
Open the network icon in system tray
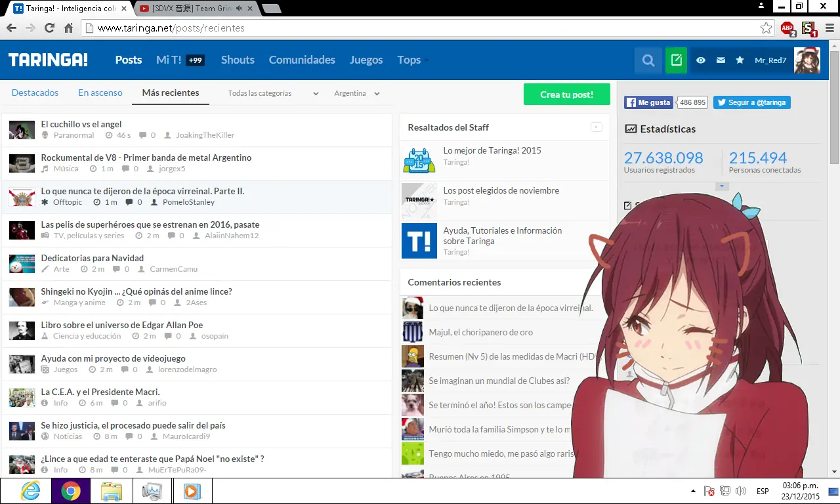coord(725,491)
